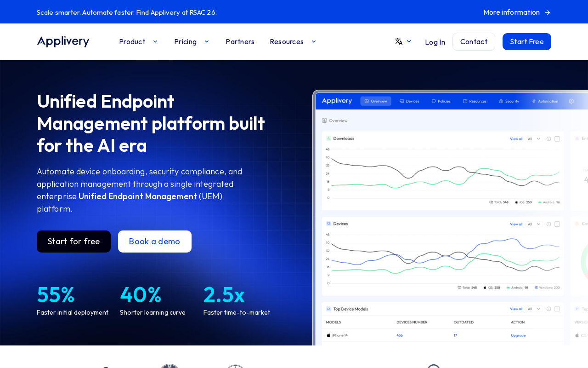Select the Devices tab in the dashboard preview

[x=409, y=101]
